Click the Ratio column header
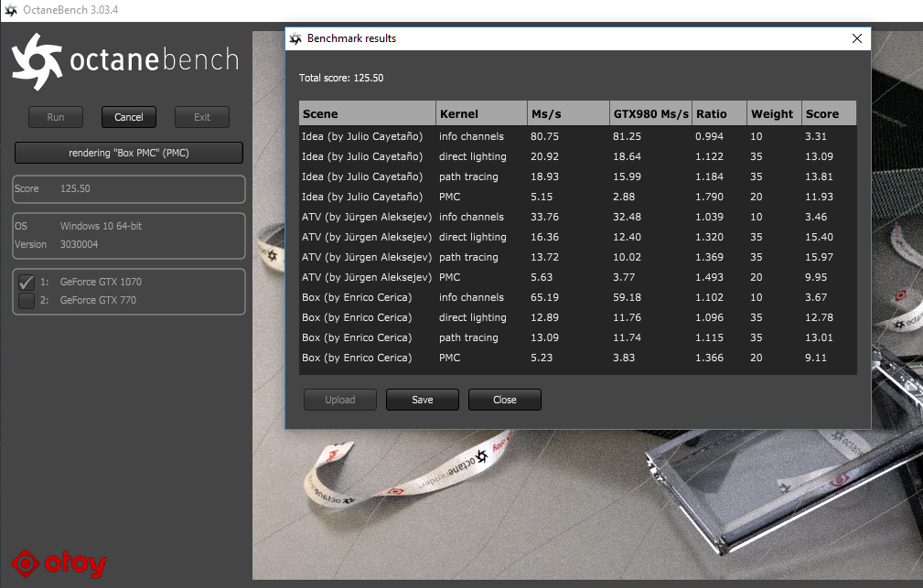This screenshot has height=588, width=923. (719, 113)
